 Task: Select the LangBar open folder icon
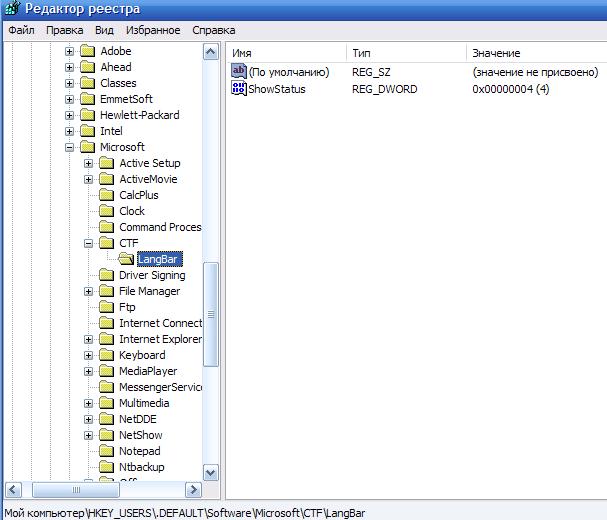click(127, 259)
